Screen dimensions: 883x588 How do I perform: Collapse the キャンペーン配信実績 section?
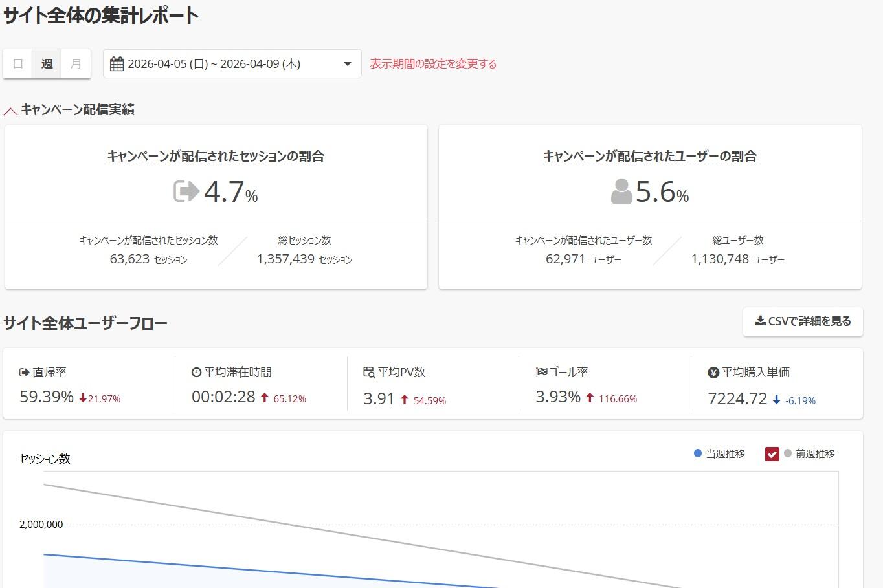point(10,110)
